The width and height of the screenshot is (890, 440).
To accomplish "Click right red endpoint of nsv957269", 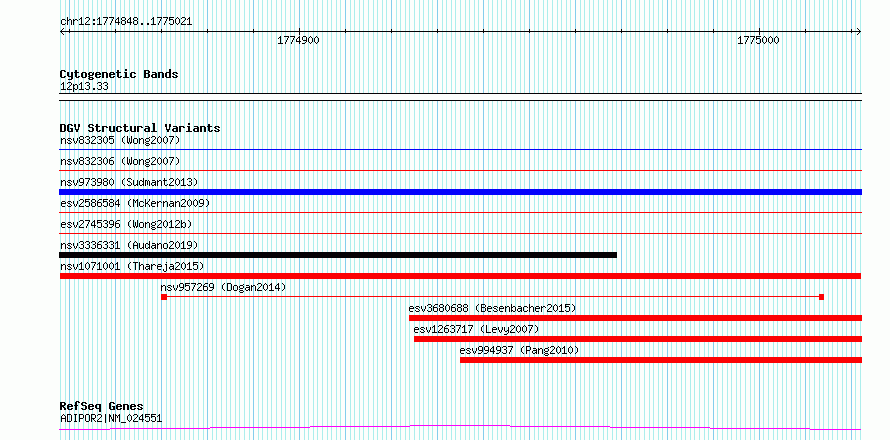I will [x=821, y=297].
